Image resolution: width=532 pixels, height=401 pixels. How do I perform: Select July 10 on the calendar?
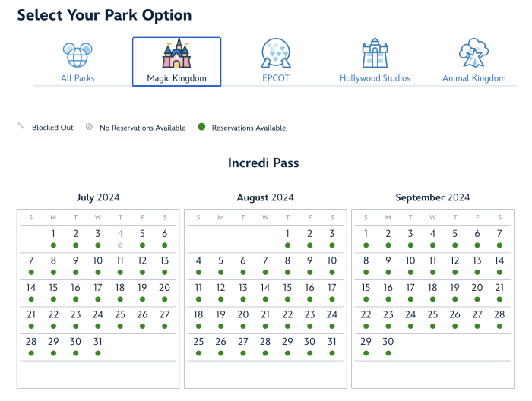(98, 260)
